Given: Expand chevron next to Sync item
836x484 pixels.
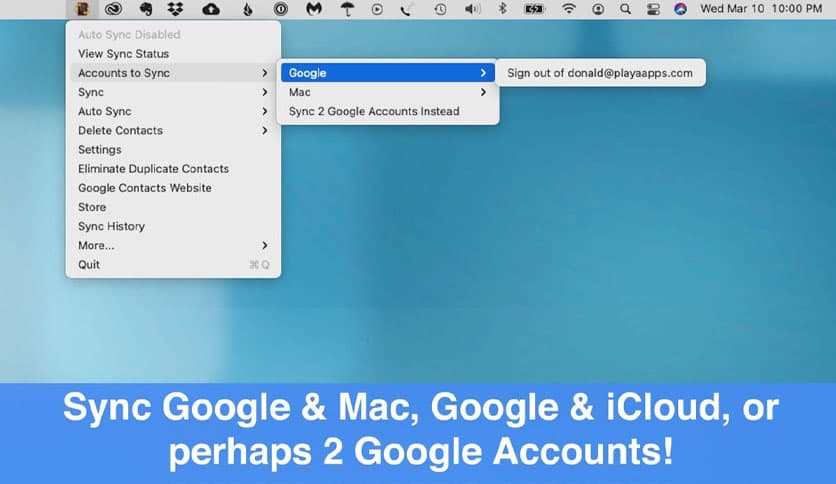Looking at the screenshot, I should tap(265, 92).
